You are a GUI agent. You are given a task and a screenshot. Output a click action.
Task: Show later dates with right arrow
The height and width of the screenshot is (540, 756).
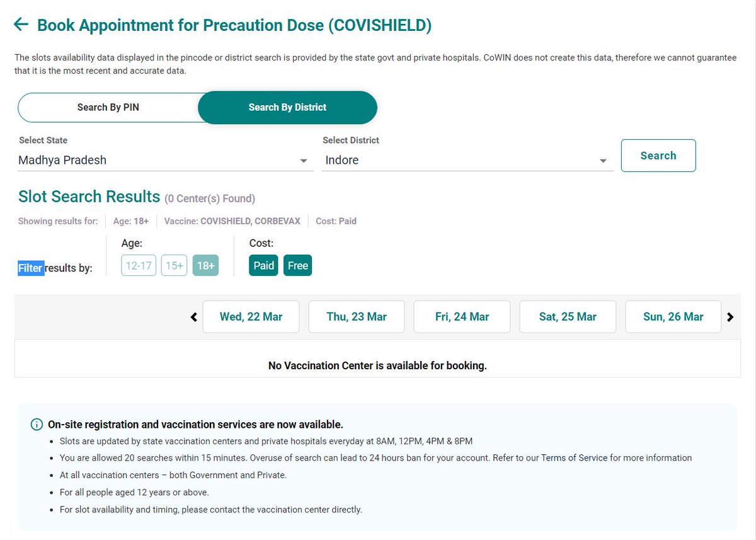(x=730, y=317)
